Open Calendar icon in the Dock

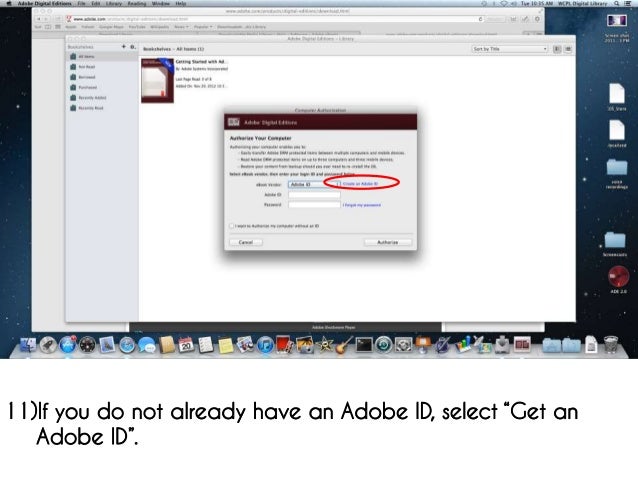coord(186,345)
